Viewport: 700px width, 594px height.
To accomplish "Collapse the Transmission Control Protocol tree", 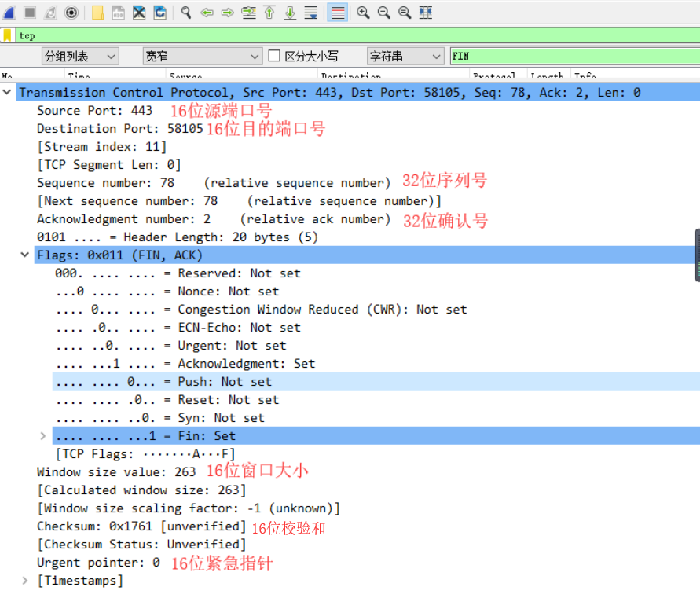I will tap(7, 93).
